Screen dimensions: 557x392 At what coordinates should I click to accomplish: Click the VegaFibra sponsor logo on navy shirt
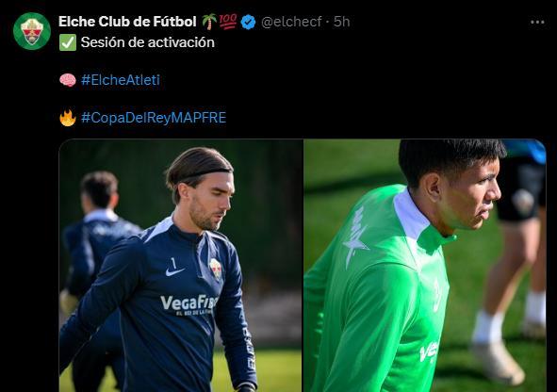click(188, 304)
